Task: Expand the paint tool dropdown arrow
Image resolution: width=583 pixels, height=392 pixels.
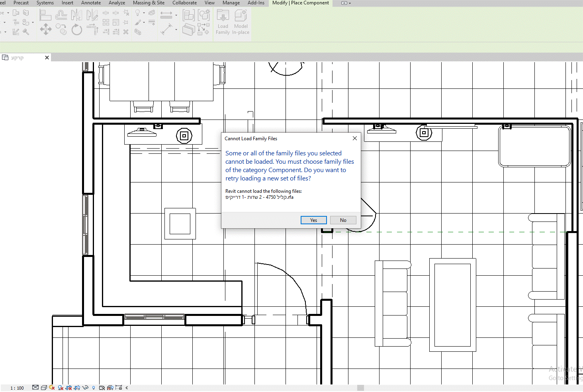Action: tap(144, 22)
